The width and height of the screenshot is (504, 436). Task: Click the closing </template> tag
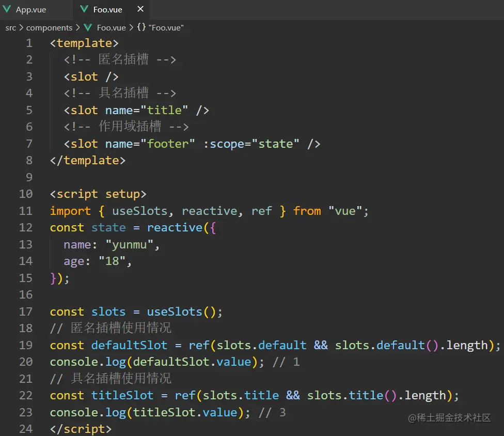[88, 161]
